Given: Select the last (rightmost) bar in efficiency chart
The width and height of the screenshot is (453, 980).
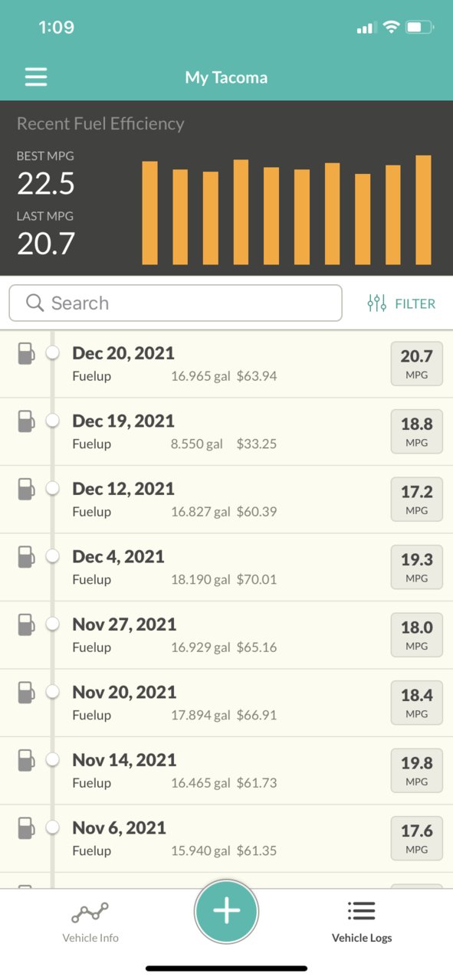Looking at the screenshot, I should tap(423, 210).
